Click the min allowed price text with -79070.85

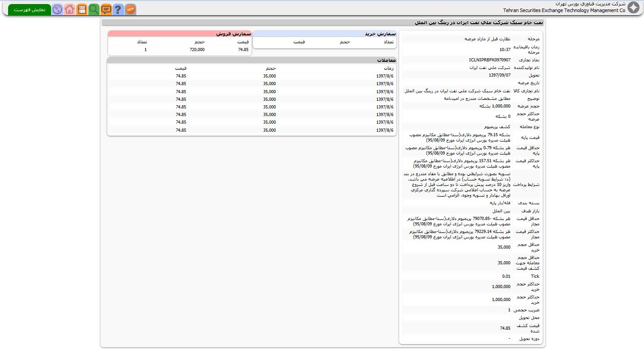point(459,221)
